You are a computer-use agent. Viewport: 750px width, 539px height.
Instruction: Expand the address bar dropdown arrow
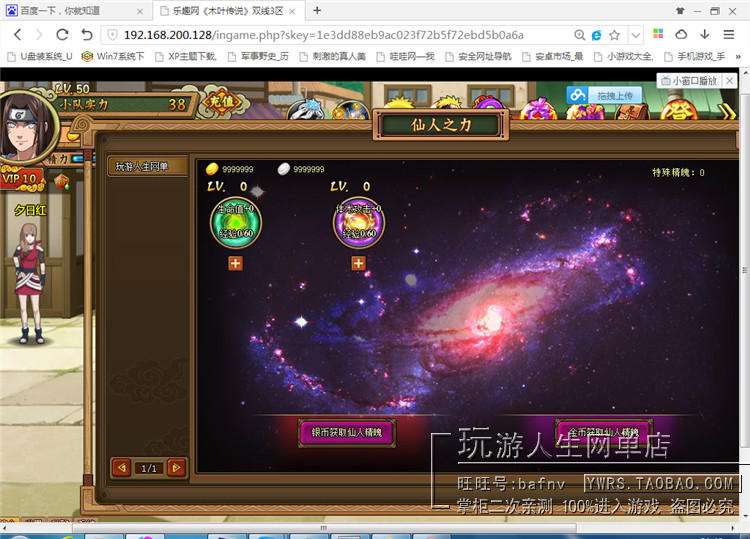pyautogui.click(x=635, y=35)
